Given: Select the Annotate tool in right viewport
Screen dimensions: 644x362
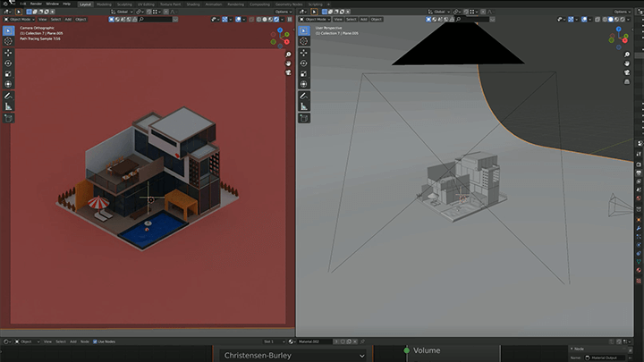Looking at the screenshot, I should (x=304, y=96).
